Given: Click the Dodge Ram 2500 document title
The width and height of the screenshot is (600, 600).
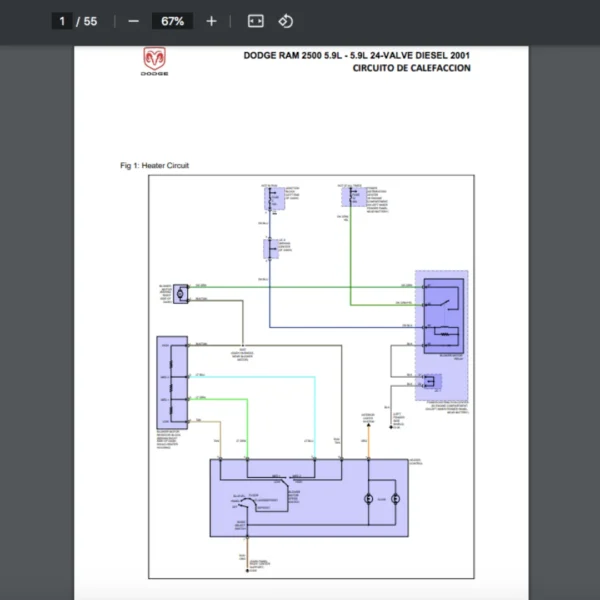Looking at the screenshot, I should tap(356, 55).
